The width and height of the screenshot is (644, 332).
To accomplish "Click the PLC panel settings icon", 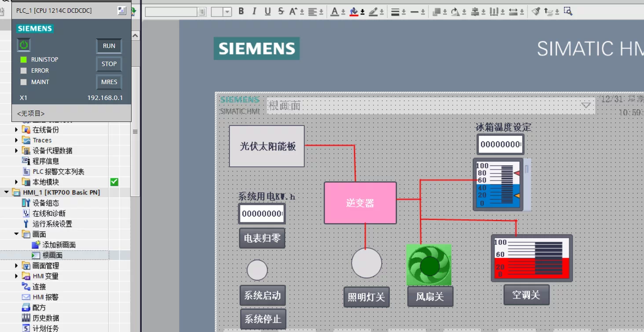I will pyautogui.click(x=122, y=11).
